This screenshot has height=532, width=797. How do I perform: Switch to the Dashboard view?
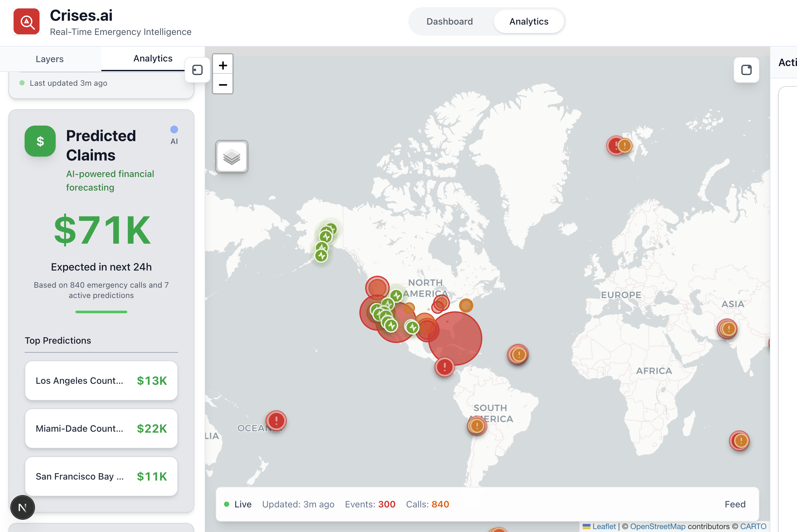coord(449,21)
